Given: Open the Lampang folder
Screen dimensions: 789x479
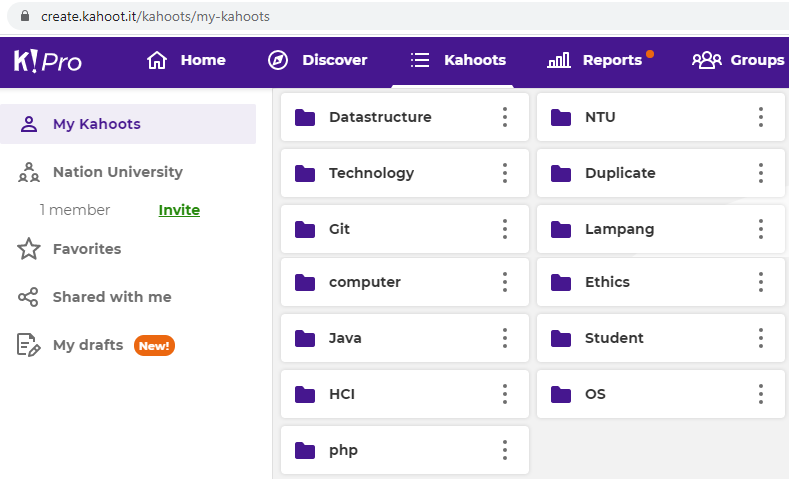Looking at the screenshot, I should [619, 229].
